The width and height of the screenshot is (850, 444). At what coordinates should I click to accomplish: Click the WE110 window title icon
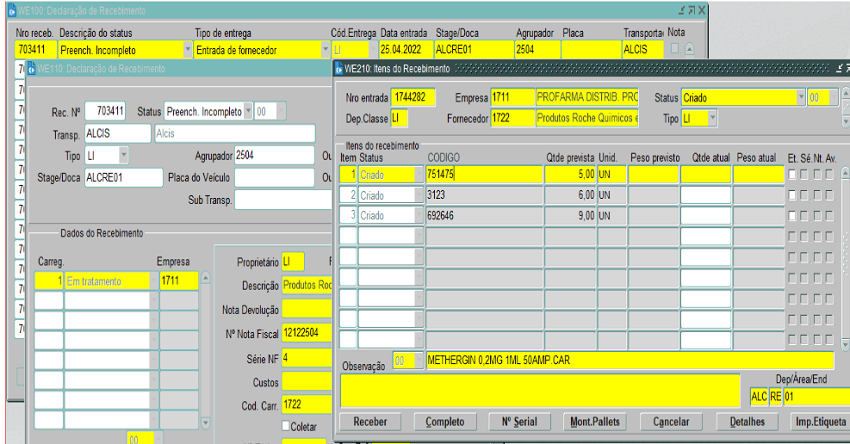[30, 69]
